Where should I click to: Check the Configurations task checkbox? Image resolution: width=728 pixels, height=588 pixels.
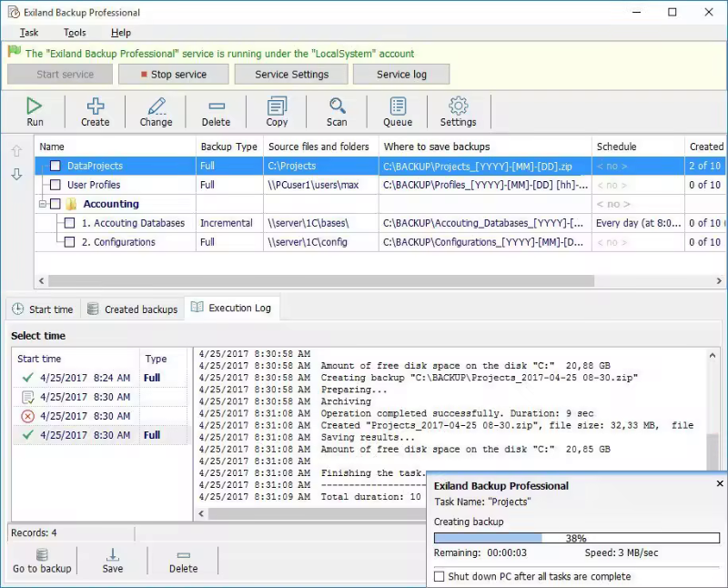(x=70, y=242)
